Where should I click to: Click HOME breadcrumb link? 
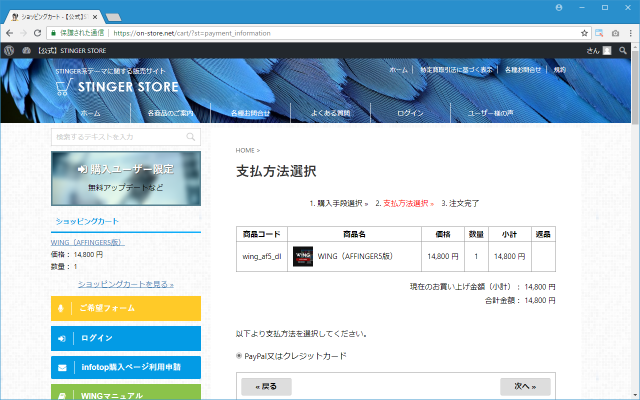click(x=245, y=150)
